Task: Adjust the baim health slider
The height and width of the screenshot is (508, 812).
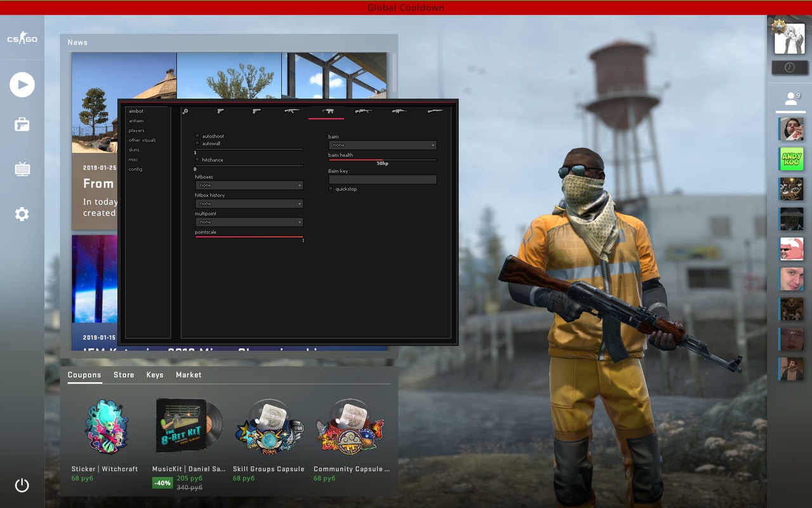Action: point(383,160)
